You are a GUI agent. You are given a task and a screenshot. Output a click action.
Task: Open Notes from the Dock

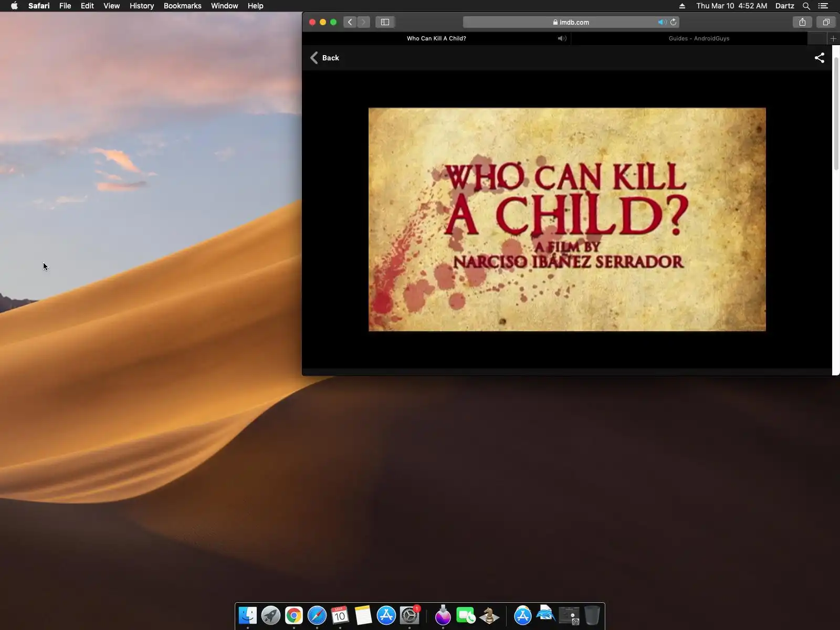click(363, 615)
